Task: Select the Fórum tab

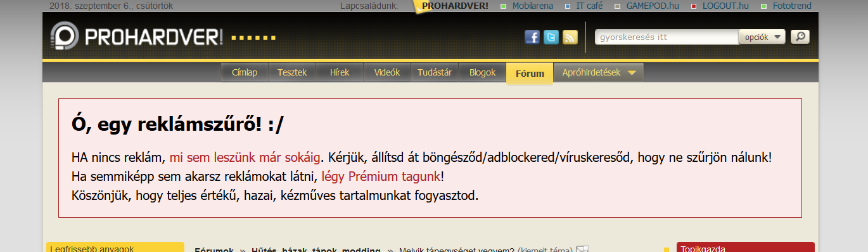Action: point(530,73)
